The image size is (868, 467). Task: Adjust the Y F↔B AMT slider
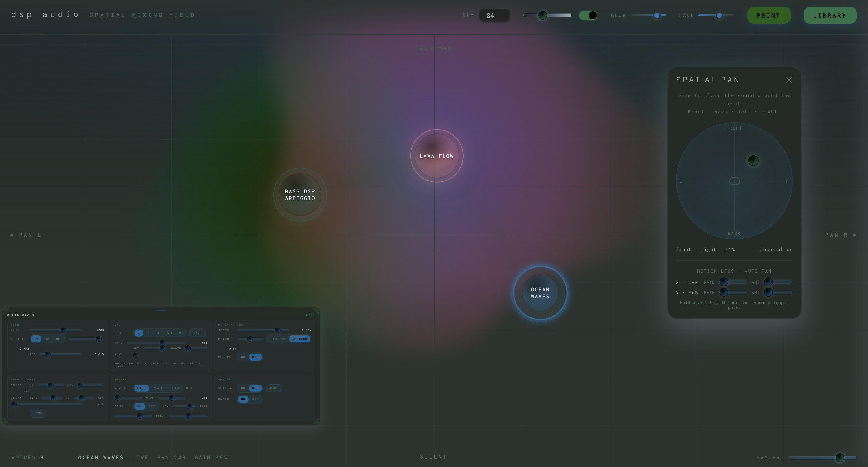tap(778, 293)
